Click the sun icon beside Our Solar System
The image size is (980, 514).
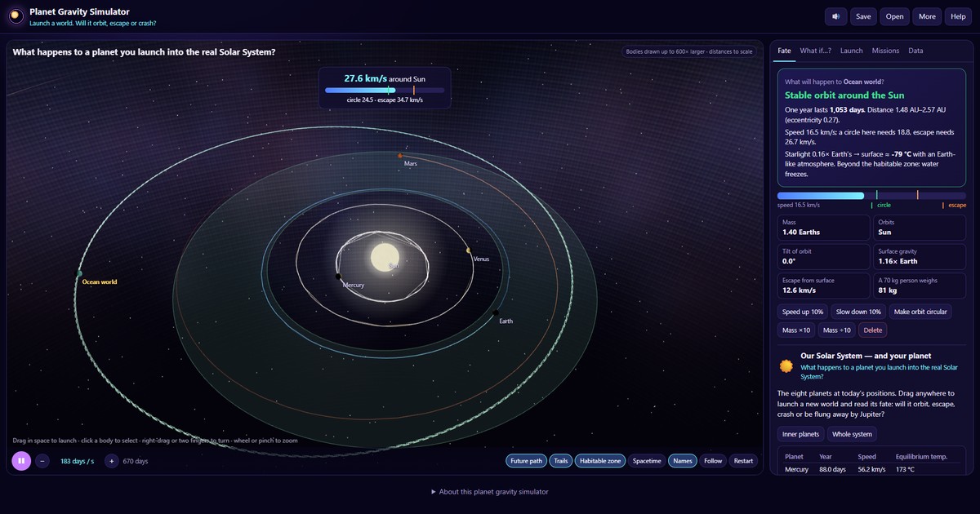click(x=786, y=366)
